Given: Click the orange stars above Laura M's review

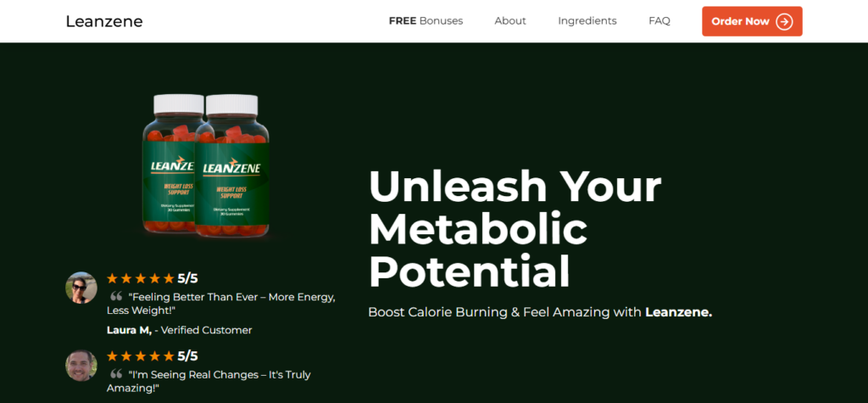Looking at the screenshot, I should click(x=141, y=278).
